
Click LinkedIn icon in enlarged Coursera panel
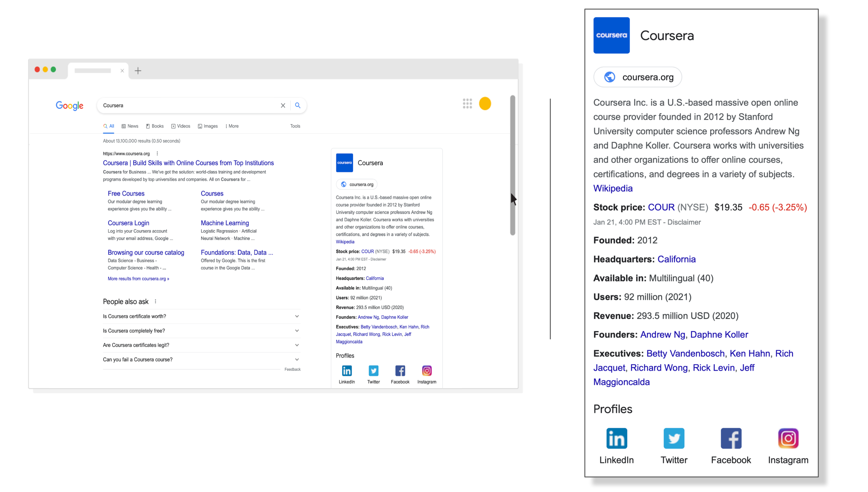point(617,438)
